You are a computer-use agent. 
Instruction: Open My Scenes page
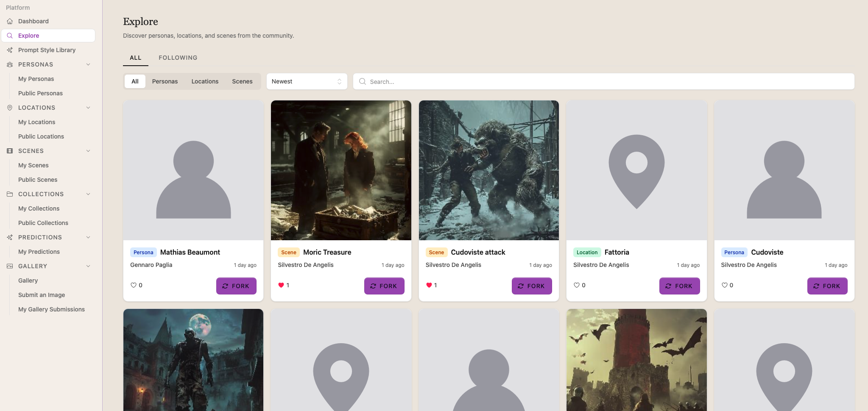coord(33,165)
